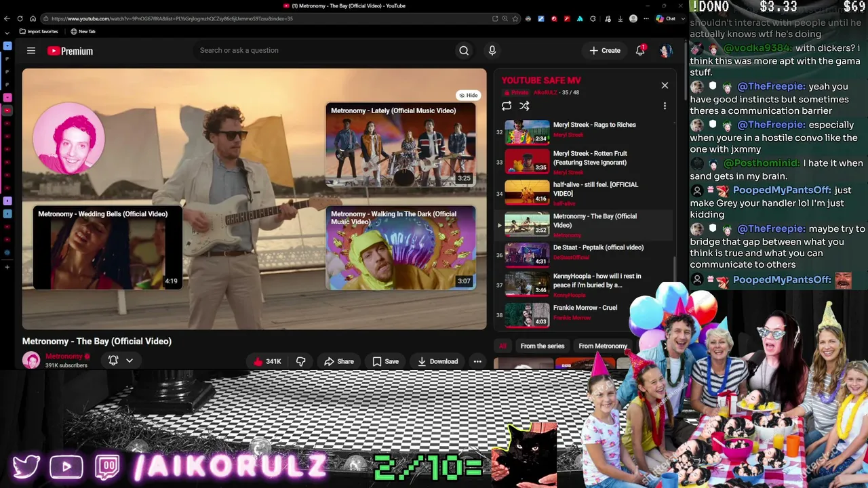868x488 pixels.
Task: Play half•alive - still feel. from playlist
Action: click(583, 192)
